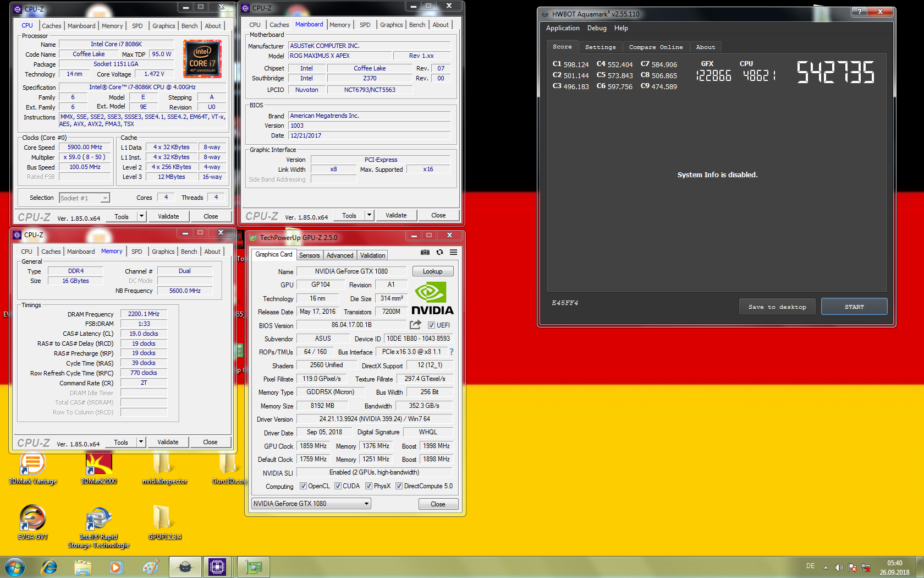
Task: Open Intel Rapid Storage-Technologie shortcut
Action: click(99, 527)
